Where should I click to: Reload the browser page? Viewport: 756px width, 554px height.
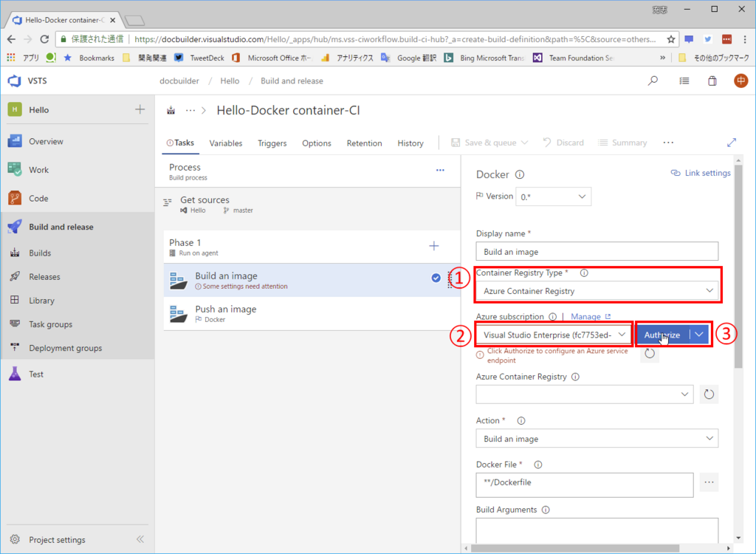(44, 39)
